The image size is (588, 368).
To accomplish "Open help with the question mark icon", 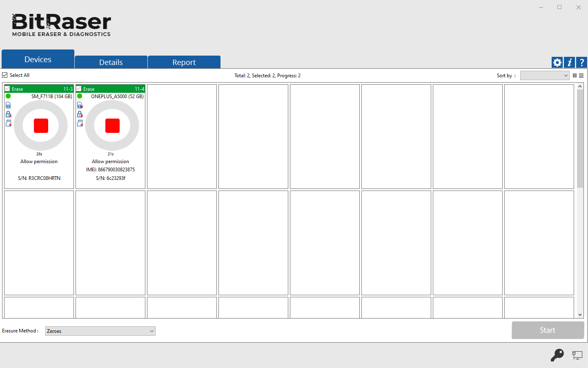I will (x=581, y=63).
